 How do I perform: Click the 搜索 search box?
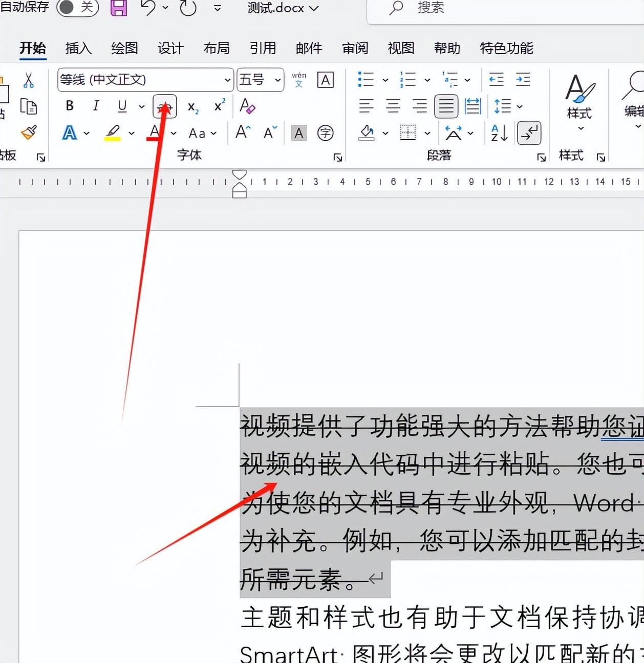tap(505, 10)
